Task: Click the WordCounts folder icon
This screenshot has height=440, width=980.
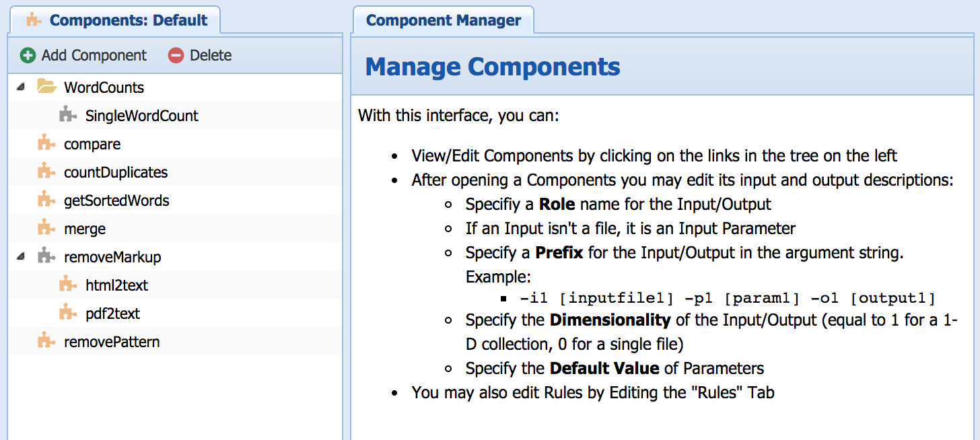Action: point(46,87)
